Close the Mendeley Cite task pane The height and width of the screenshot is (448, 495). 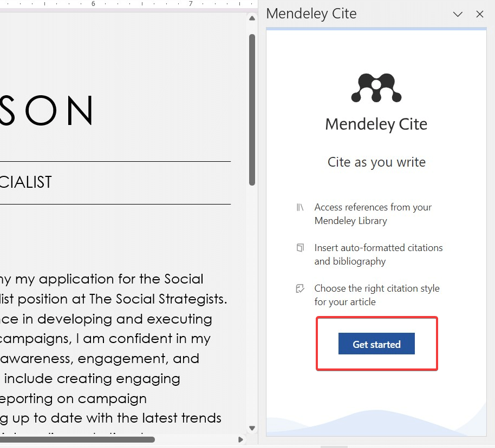(x=480, y=14)
